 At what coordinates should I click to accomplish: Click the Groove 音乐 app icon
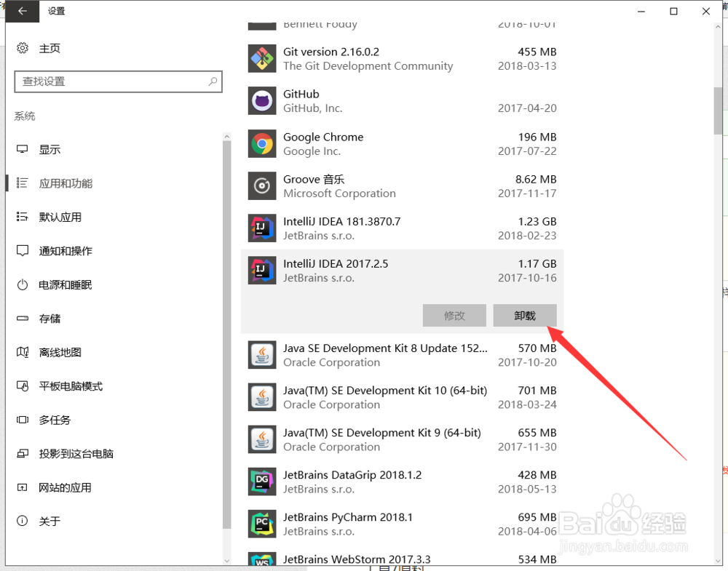pos(262,186)
